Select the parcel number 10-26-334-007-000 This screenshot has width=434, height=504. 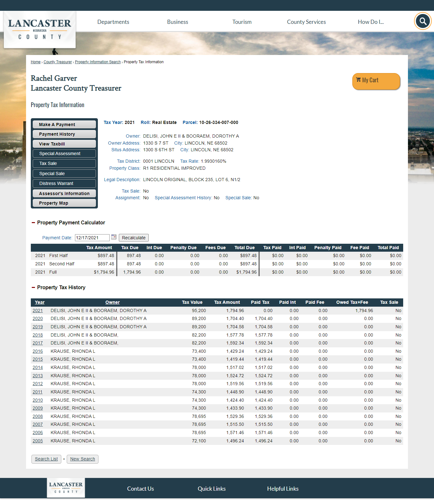(219, 122)
